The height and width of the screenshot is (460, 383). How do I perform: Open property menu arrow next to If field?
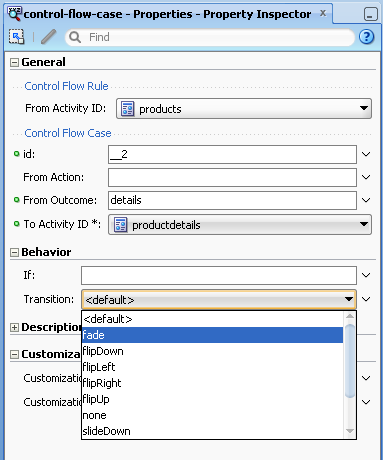tap(366, 275)
